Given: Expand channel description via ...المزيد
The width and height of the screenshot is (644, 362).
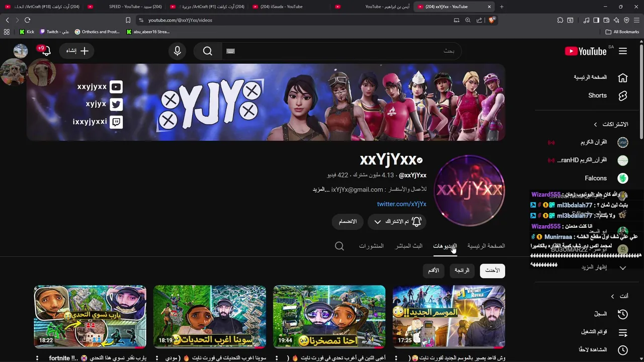Looking at the screenshot, I should 320,190.
